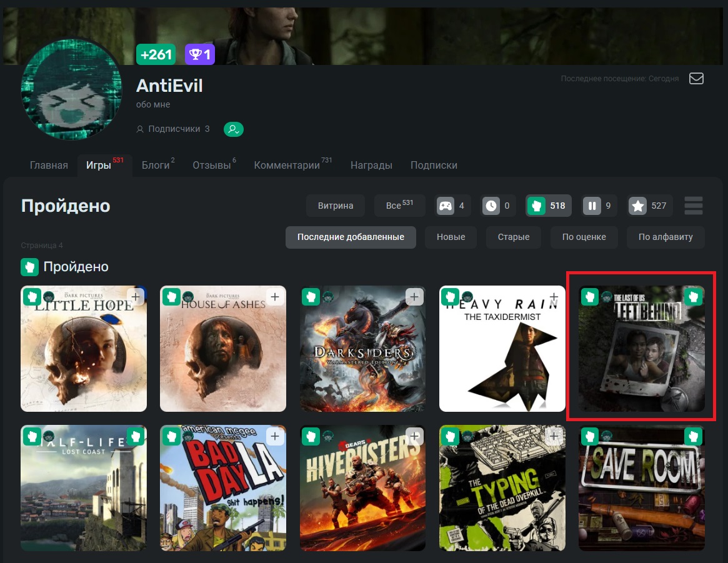Image resolution: width=728 pixels, height=563 pixels.
Task: Open The Last of Us Left Behind card
Action: click(642, 349)
